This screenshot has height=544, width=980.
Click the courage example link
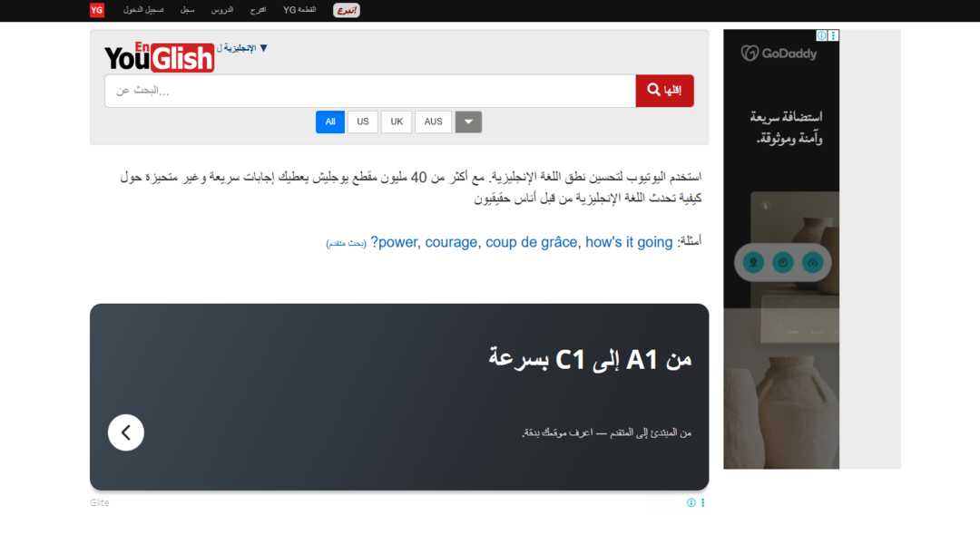(451, 242)
